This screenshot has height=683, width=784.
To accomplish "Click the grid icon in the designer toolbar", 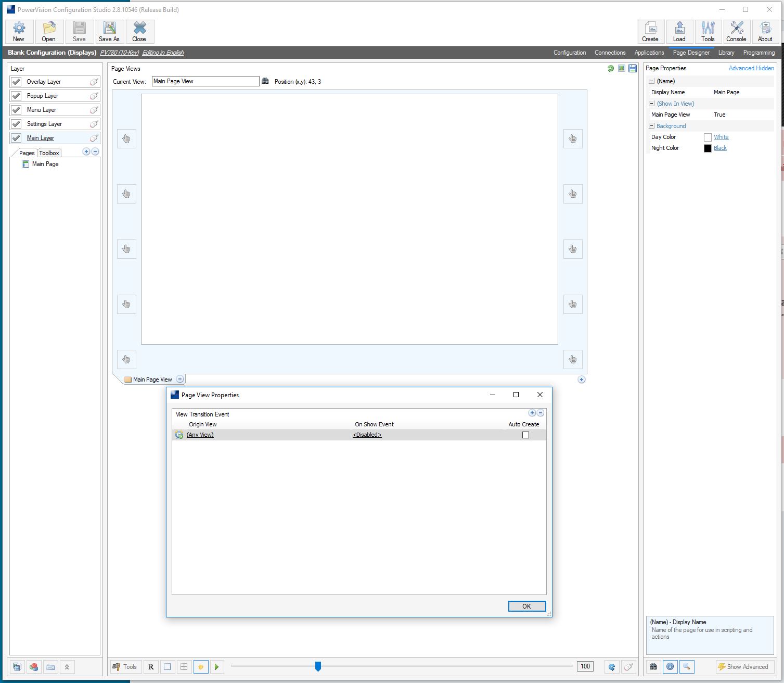I will coord(184,667).
